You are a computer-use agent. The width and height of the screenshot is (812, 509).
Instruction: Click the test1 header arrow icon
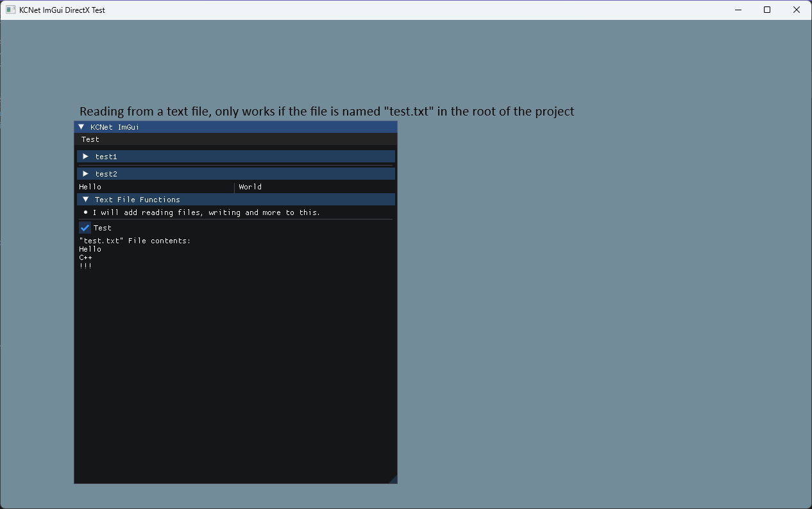pyautogui.click(x=85, y=157)
